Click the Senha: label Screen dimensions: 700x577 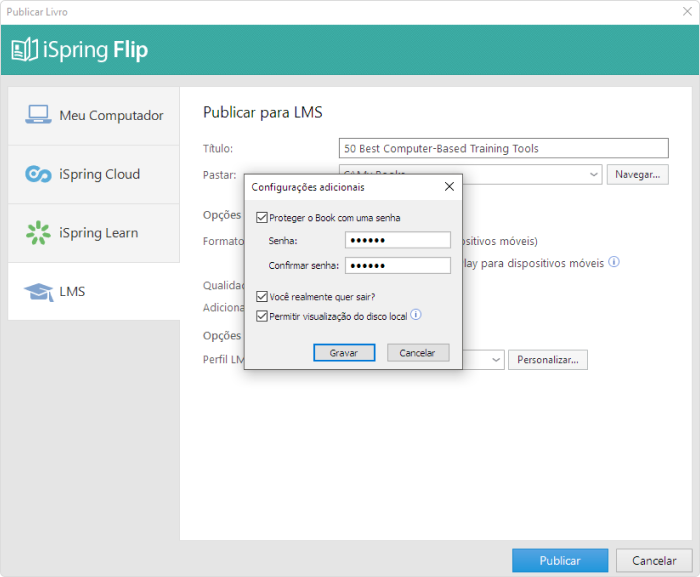[x=283, y=241]
